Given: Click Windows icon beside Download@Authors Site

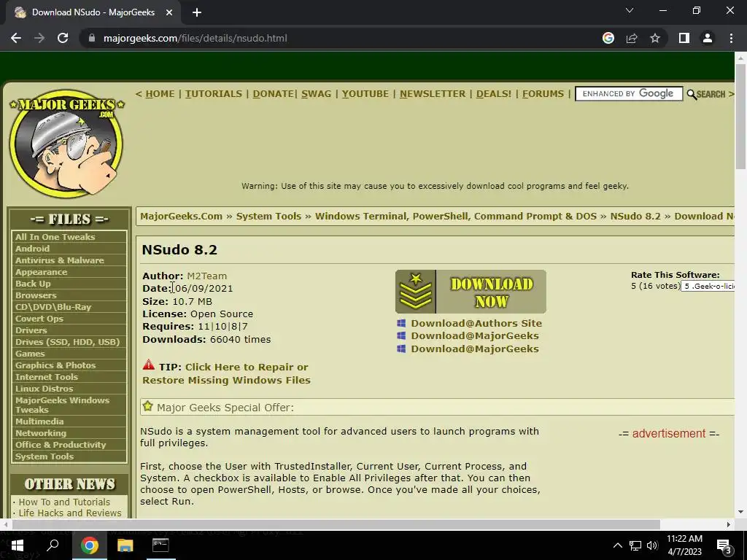Looking at the screenshot, I should click(x=401, y=323).
